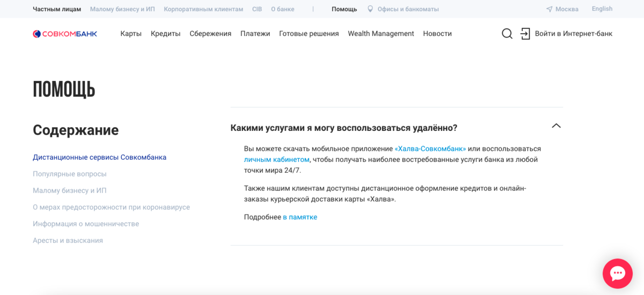This screenshot has width=644, height=295.
Task: Follow the личным кабинетом link
Action: [277, 159]
